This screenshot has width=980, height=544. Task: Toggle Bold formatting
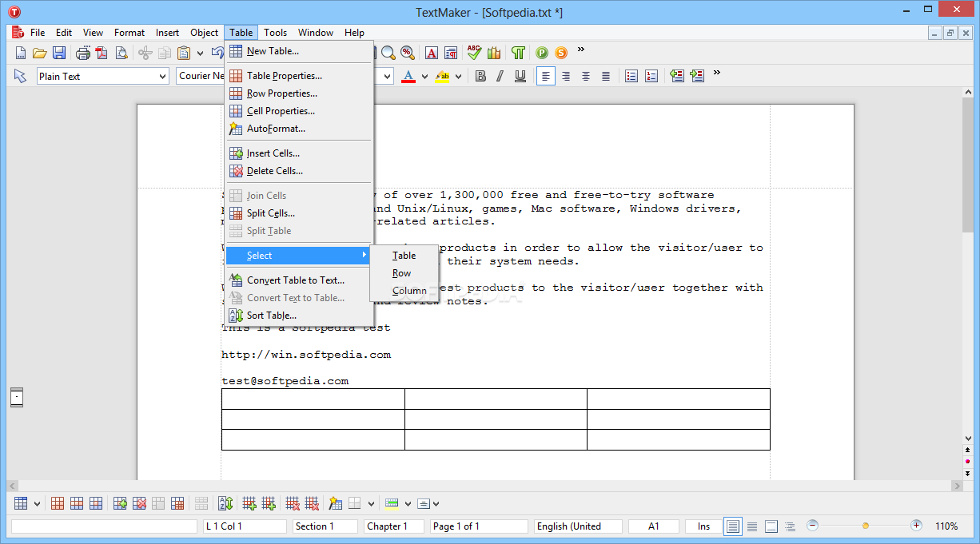click(480, 76)
